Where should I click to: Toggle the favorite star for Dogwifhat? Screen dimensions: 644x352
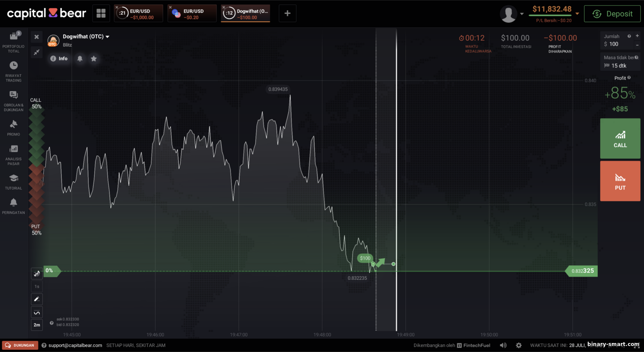[94, 58]
